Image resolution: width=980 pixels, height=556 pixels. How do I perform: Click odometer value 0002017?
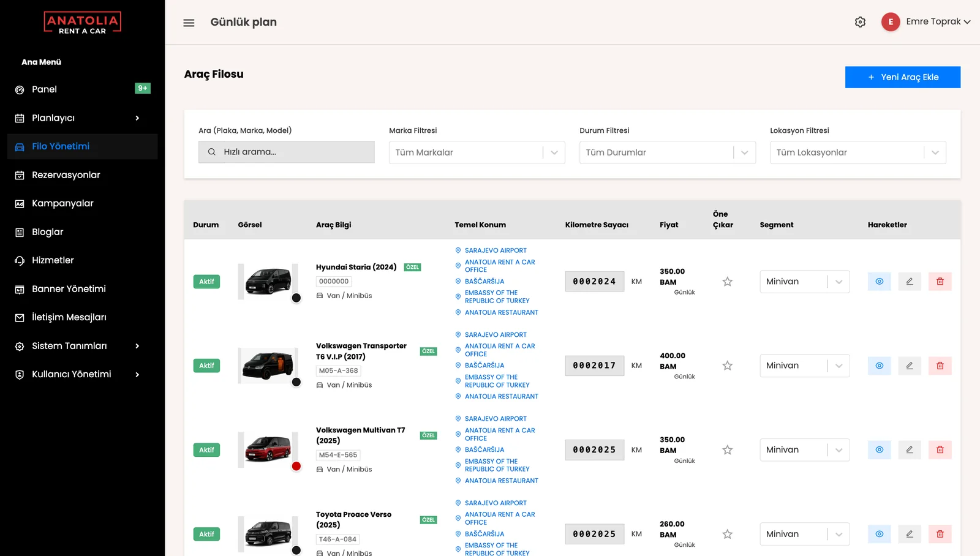[x=595, y=366]
